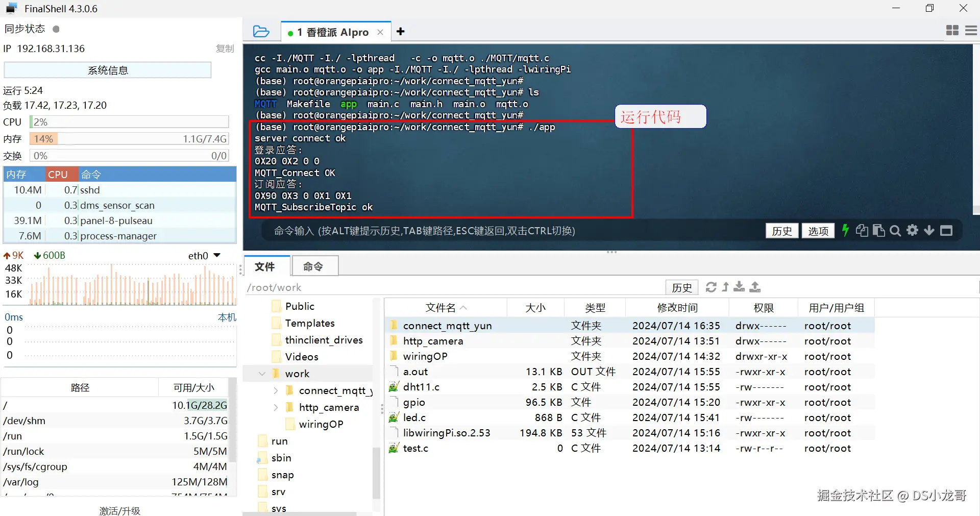Screen dimensions: 980x516
Task: Open 系统信息 system info button
Action: click(x=108, y=70)
